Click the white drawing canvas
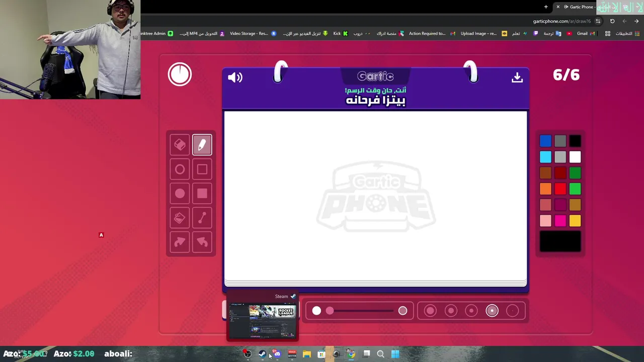 (375, 196)
